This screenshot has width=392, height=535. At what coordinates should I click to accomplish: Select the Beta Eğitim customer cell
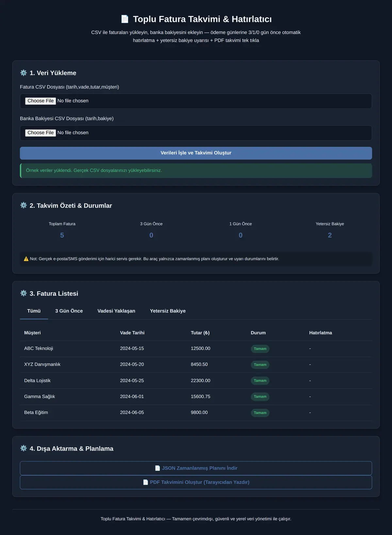(36, 412)
